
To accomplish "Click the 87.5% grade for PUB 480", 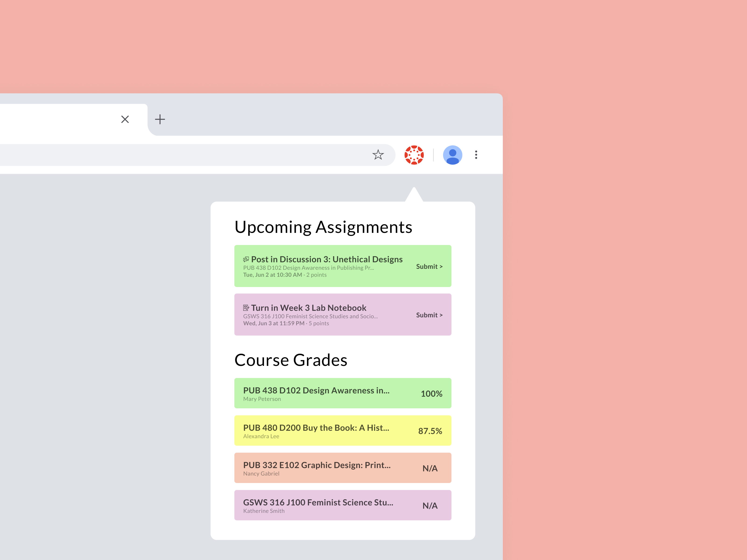I will click(x=430, y=431).
